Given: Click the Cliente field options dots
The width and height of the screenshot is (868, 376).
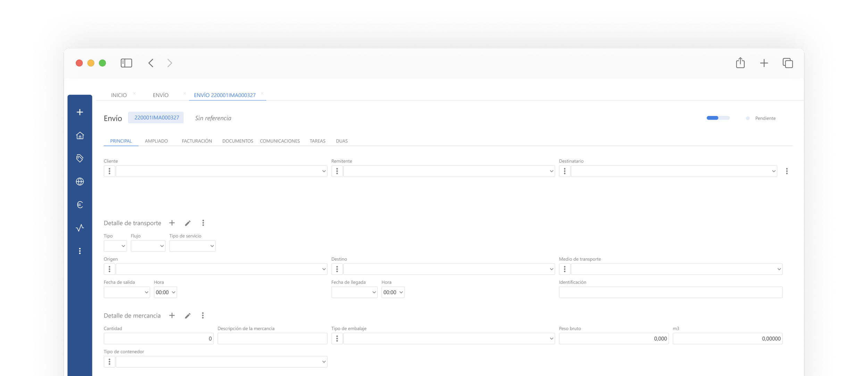Looking at the screenshot, I should tap(109, 171).
